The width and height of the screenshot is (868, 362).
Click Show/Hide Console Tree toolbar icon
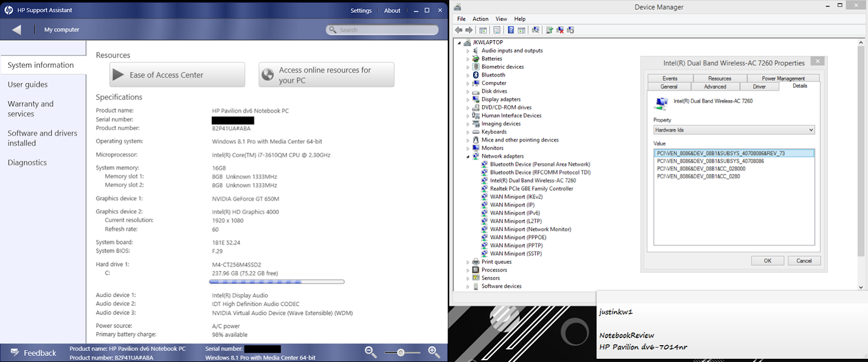[483, 30]
